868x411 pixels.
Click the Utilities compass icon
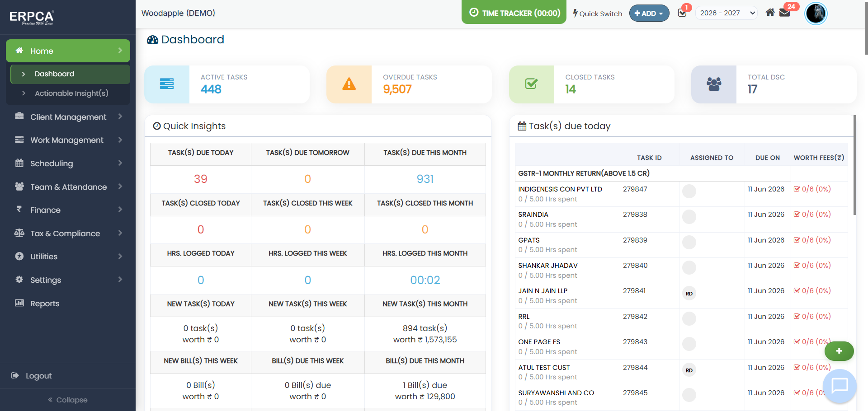coord(19,256)
